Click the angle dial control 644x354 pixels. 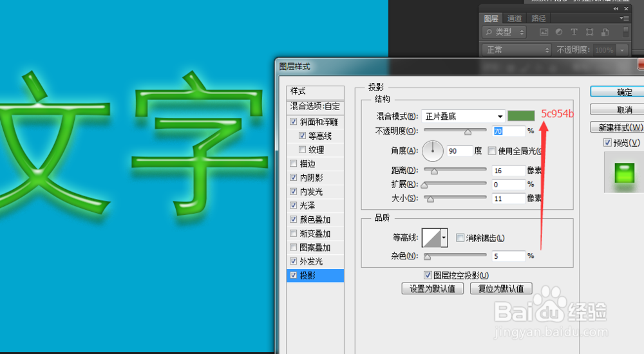click(x=433, y=151)
